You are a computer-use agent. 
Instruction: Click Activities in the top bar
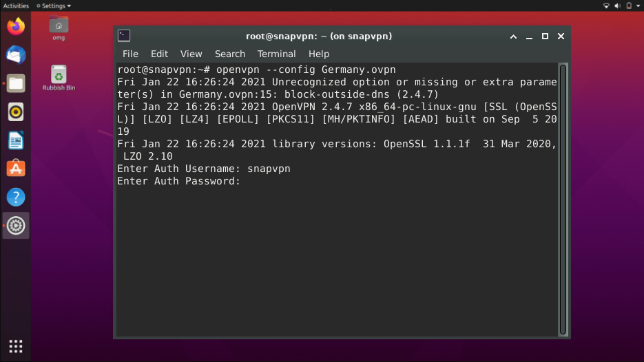click(16, 6)
